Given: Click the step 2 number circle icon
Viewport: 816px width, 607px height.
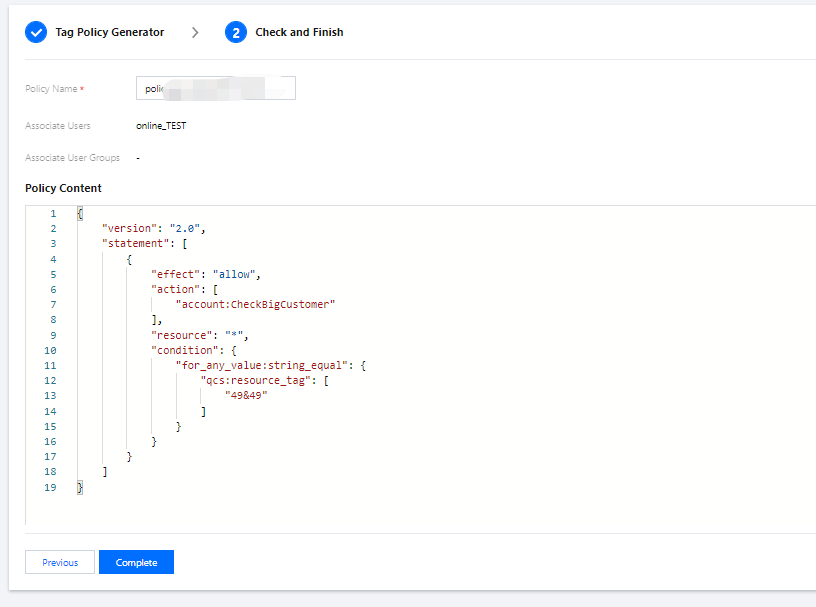Looking at the screenshot, I should point(236,32).
